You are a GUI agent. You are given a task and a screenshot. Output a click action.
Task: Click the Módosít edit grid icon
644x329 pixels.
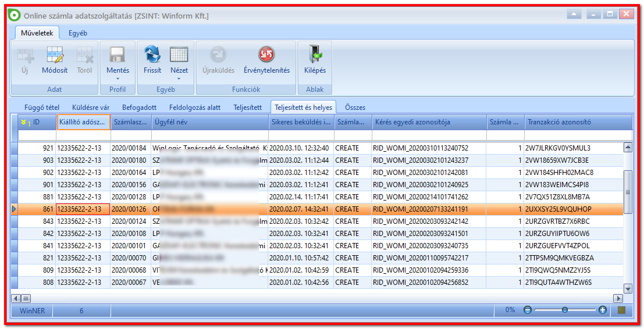[x=55, y=55]
